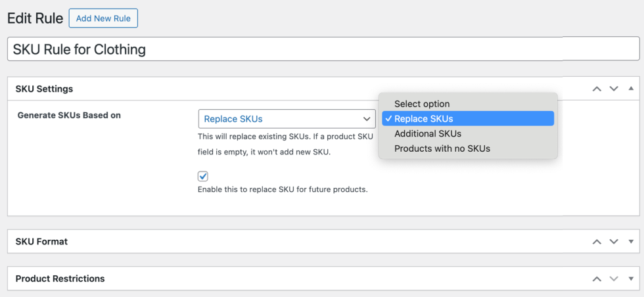
Task: Move SKU Format panel up
Action: pyautogui.click(x=597, y=242)
